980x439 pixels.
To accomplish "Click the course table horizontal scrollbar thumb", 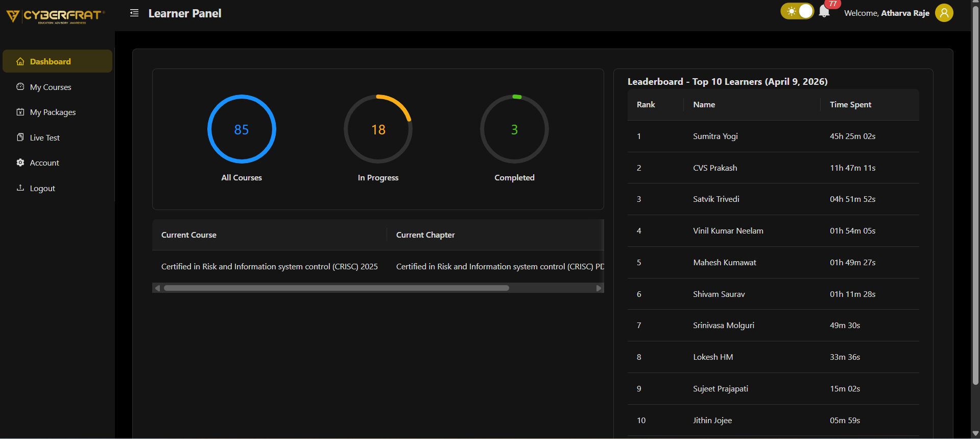I will [337, 288].
